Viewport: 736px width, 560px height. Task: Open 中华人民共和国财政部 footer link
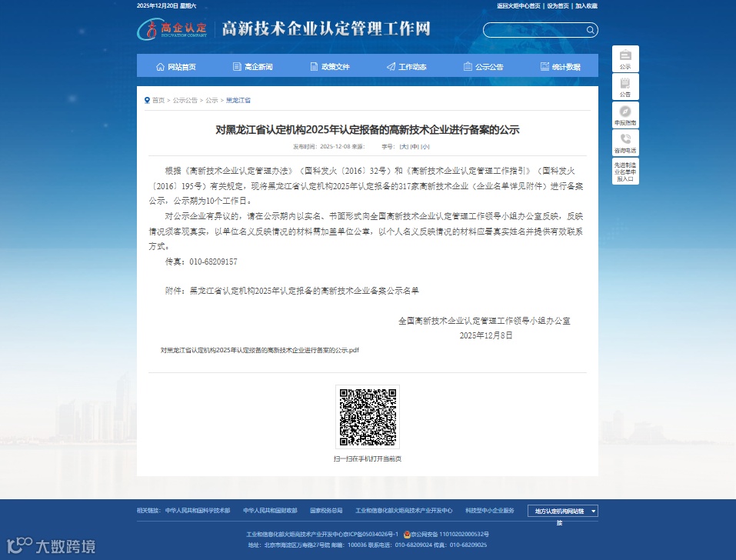pos(271,511)
